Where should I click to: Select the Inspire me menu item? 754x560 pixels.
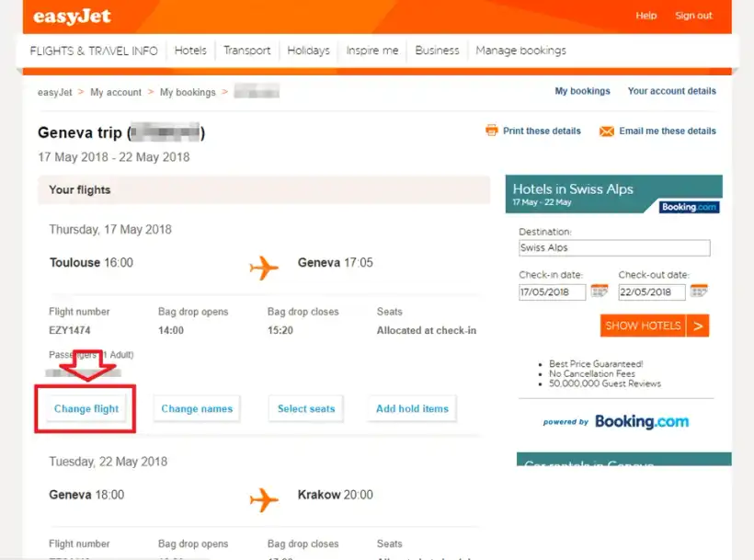371,51
